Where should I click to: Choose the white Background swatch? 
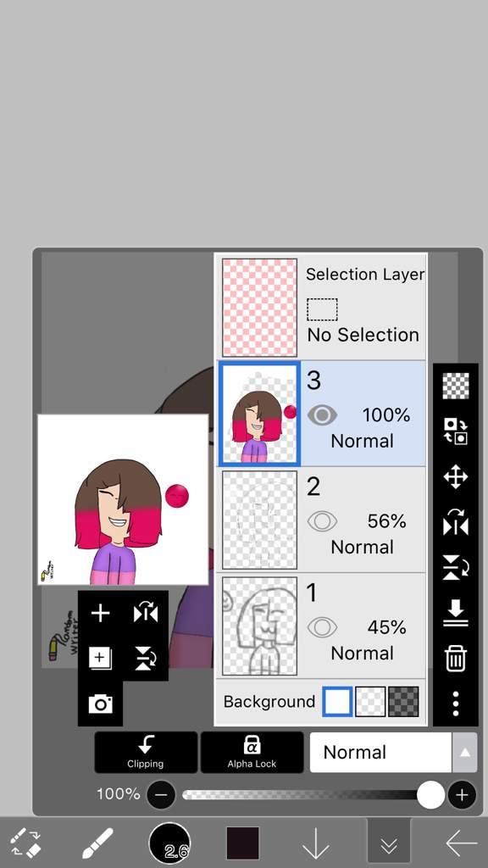(x=337, y=701)
